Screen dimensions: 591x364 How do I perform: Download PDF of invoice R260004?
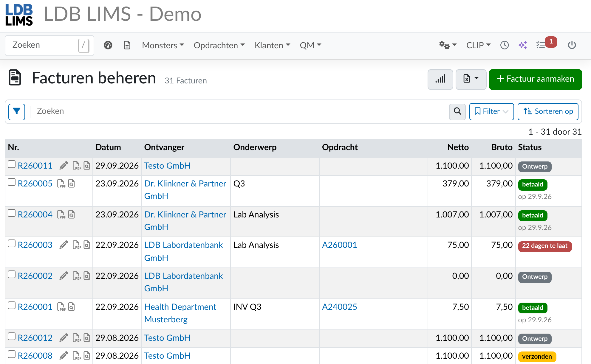(61, 214)
